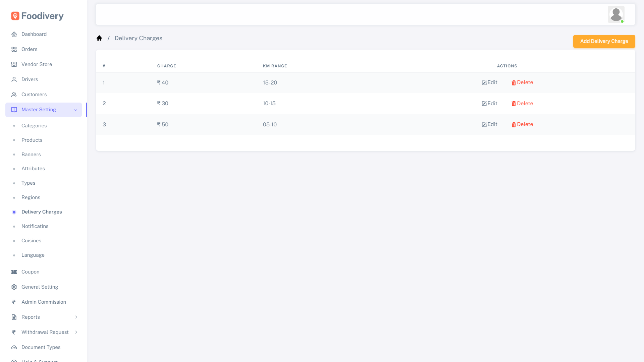Open General Setting gear icon
The width and height of the screenshot is (644, 362).
coord(14,287)
